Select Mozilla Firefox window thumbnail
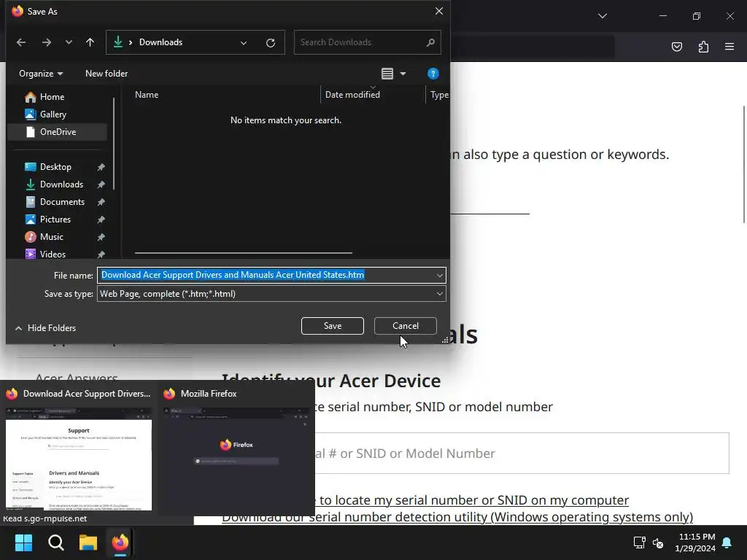 coord(236,448)
